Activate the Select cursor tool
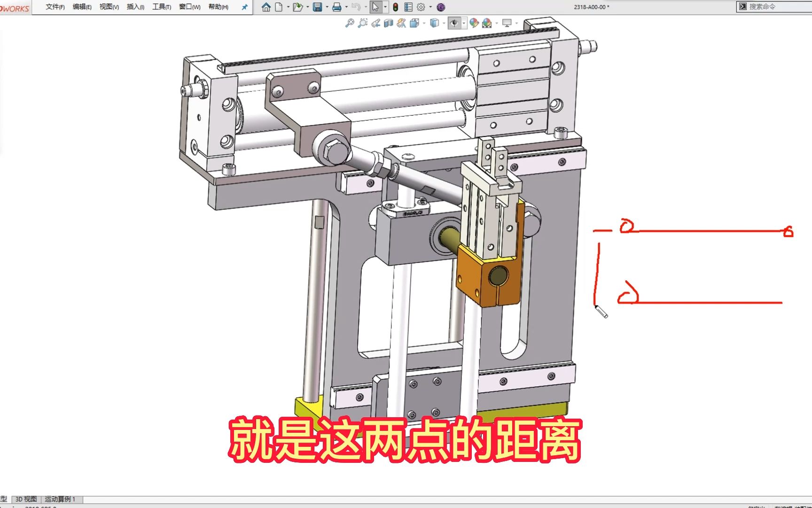This screenshot has width=812, height=508. pyautogui.click(x=375, y=7)
